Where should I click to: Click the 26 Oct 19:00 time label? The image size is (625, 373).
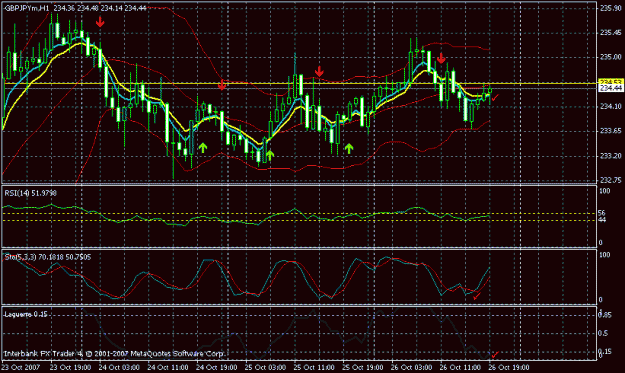tap(509, 367)
